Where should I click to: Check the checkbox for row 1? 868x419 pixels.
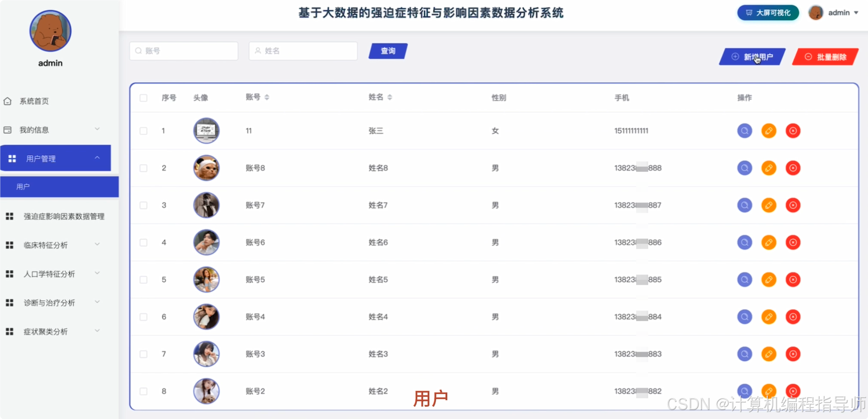tap(143, 131)
